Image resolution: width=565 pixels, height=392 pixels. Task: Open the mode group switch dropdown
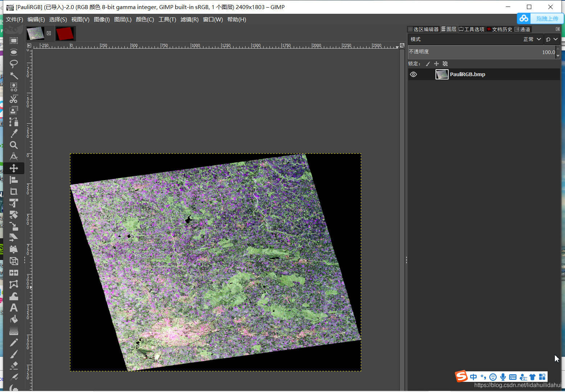point(552,39)
